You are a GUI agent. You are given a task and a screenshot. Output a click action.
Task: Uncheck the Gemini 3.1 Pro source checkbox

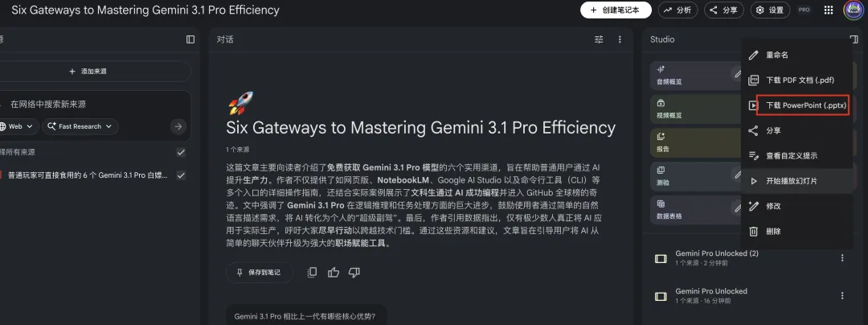coord(181,175)
